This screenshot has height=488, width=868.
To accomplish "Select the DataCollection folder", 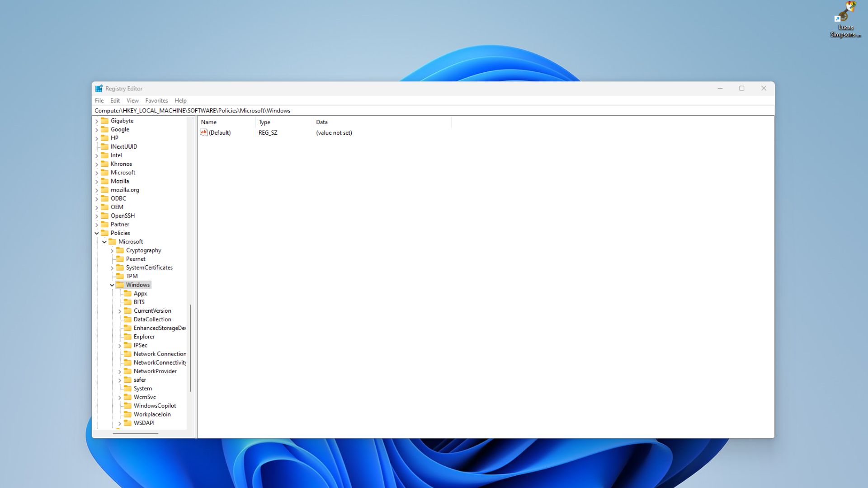I will [152, 319].
